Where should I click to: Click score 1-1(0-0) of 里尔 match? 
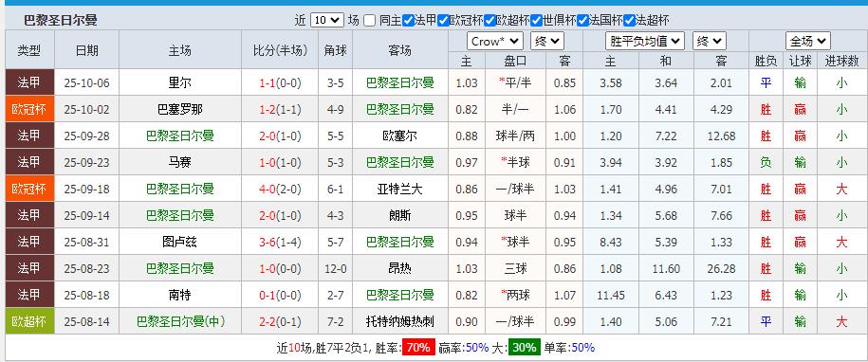point(280,82)
